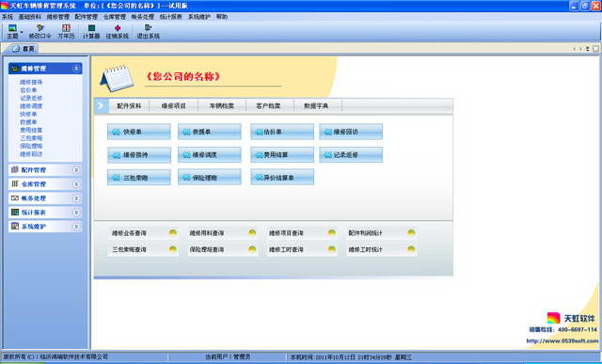Screen dimensions: 602x364
Task: Click the 三包索赔 blue button
Action: click(x=139, y=178)
